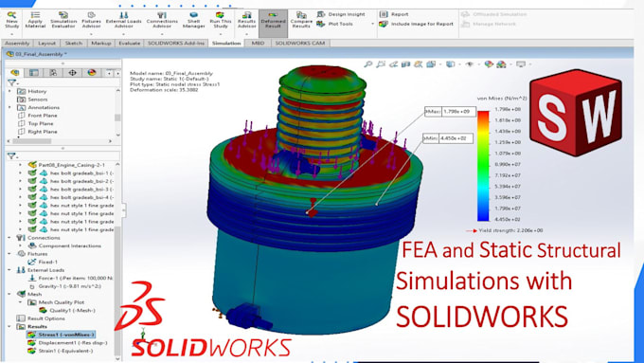Screen dimensions: 644x363
Task: Switch to FeatureManager design tree tab
Action: coord(15,73)
